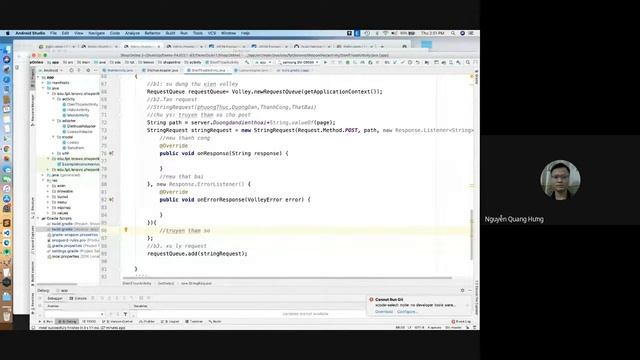640x360 pixels.
Task: Select the adapter package in tree
Action: pos(69,121)
